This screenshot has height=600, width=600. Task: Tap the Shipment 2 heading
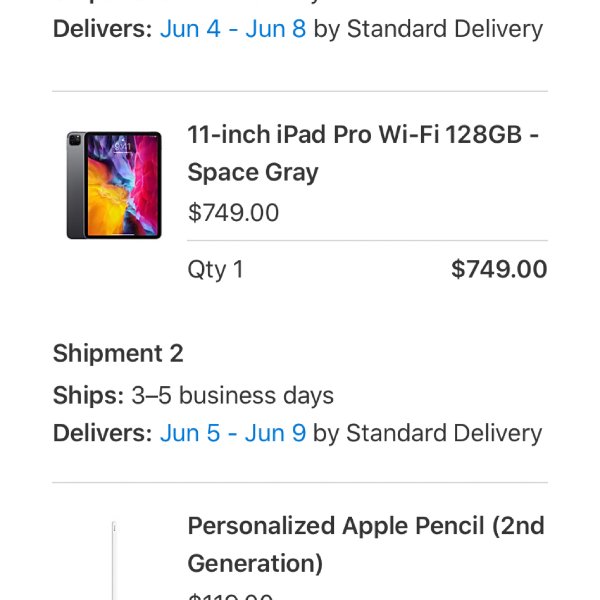[x=118, y=353]
